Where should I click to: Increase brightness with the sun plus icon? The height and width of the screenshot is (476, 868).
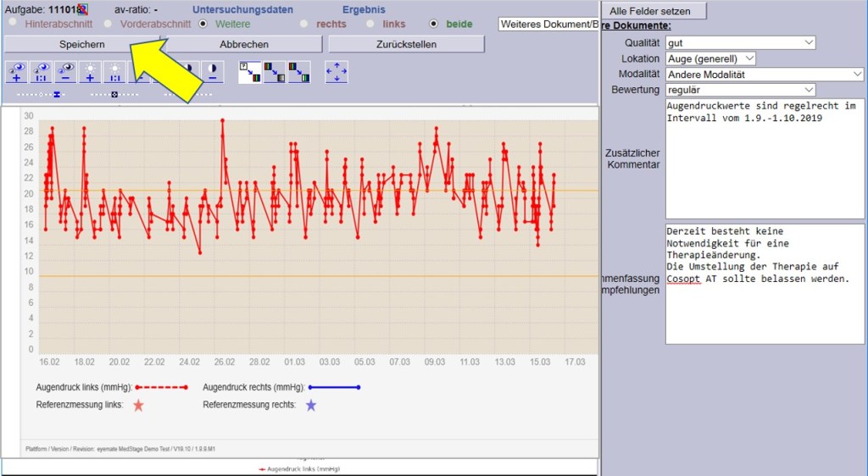click(x=90, y=72)
